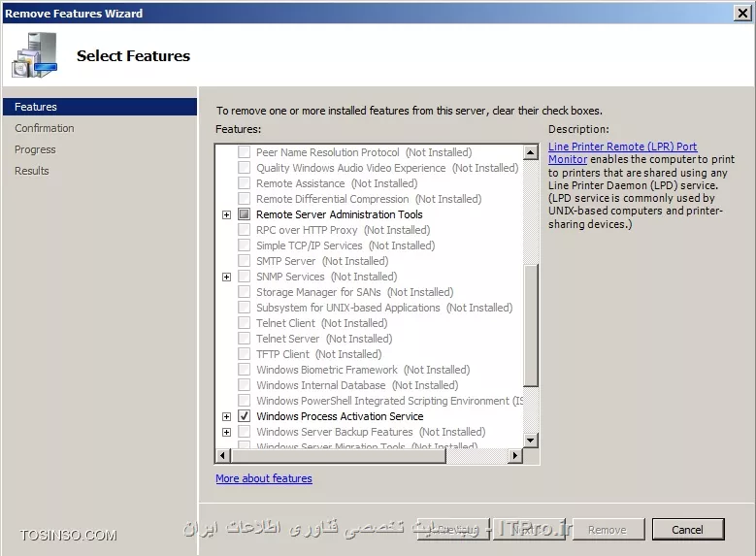This screenshot has height=556, width=756.
Task: Uncheck Windows Process Activation Service checkbox
Action: [x=244, y=415]
